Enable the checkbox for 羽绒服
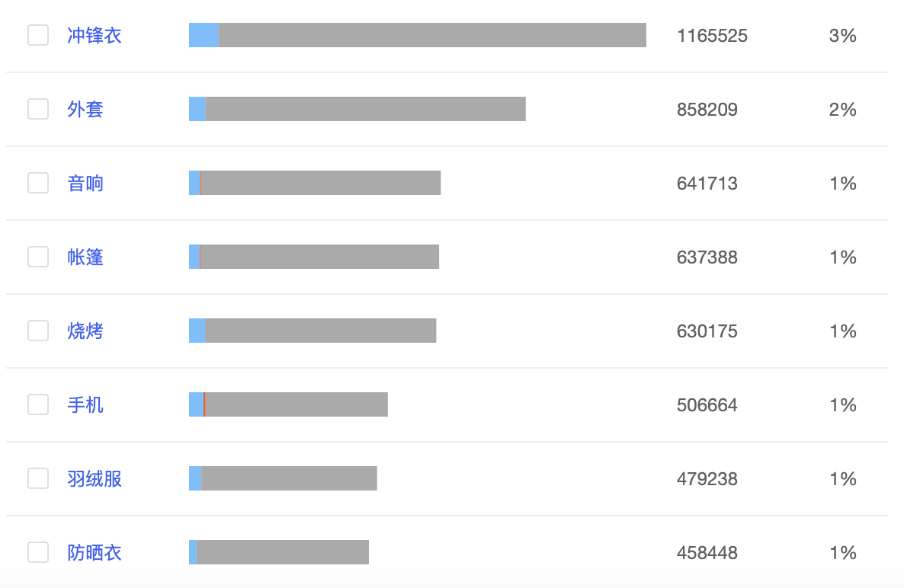 click(x=38, y=478)
